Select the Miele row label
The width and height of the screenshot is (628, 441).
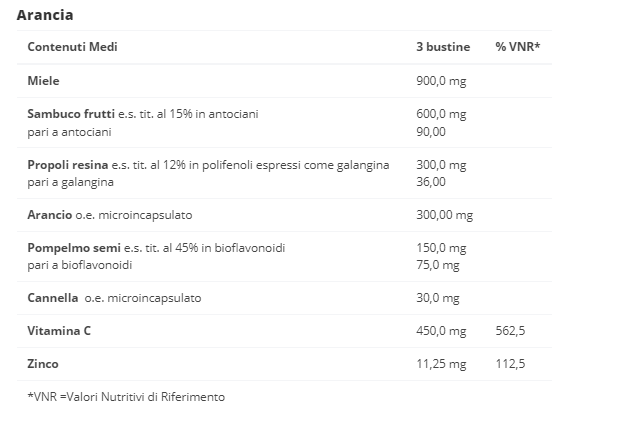43,81
